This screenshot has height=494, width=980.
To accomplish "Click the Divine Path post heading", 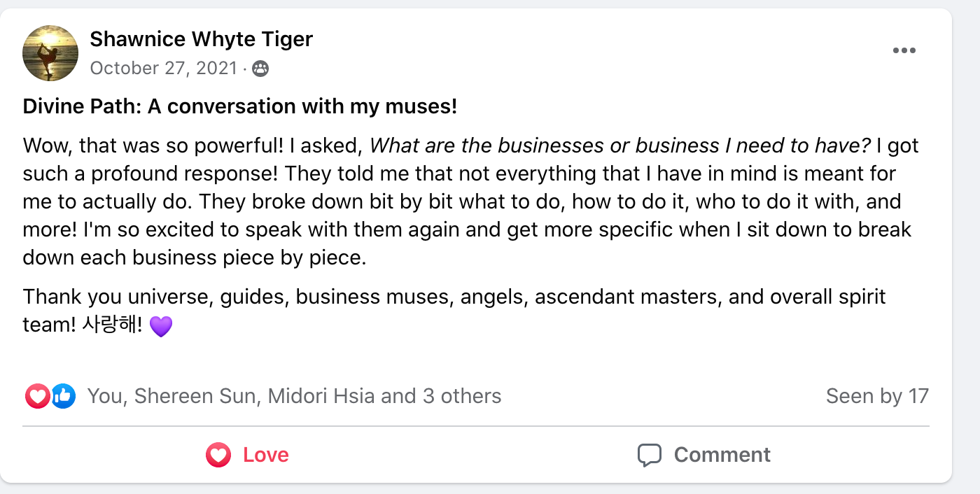I will [239, 107].
